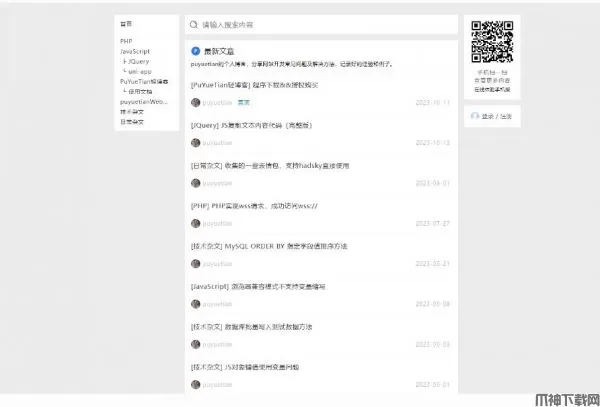Open the 首页 home link in sidebar
The width and height of the screenshot is (600, 407).
point(126,24)
